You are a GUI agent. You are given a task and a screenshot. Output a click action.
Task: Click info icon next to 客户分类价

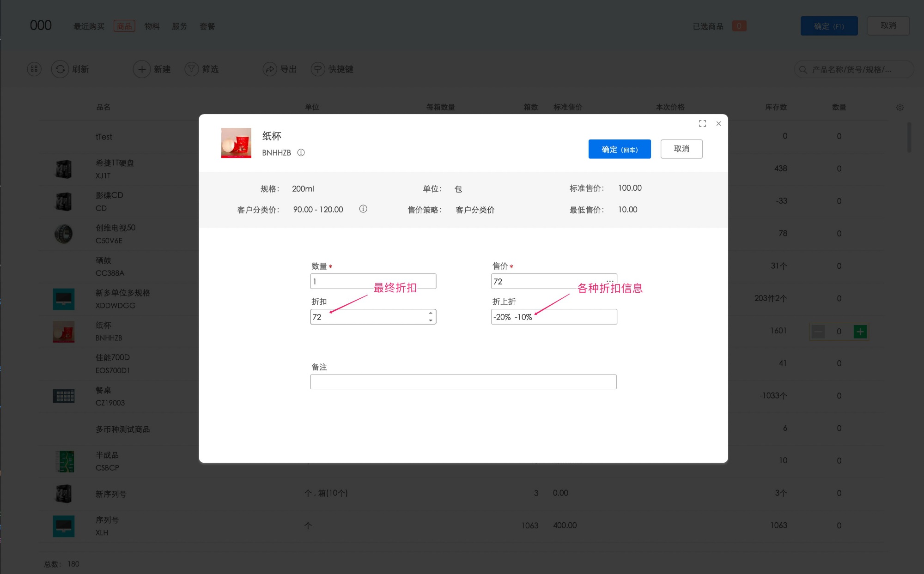tap(363, 209)
